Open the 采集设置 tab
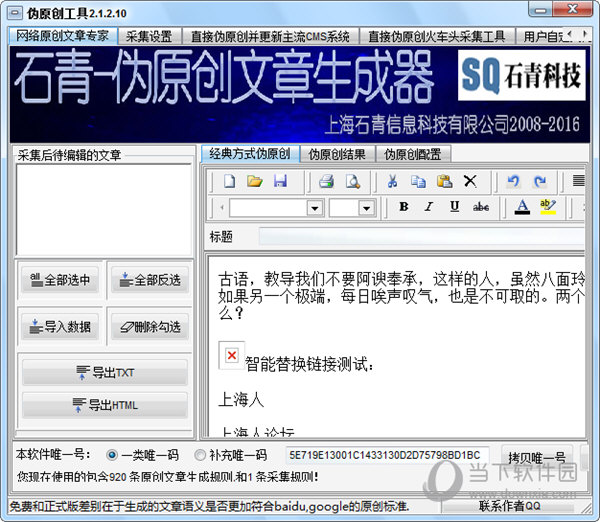 point(149,36)
